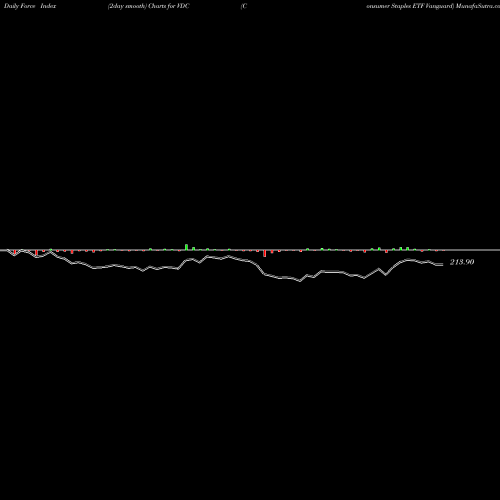Click the 213.90 value label
This screenshot has width=500, height=500.
coord(462,262)
